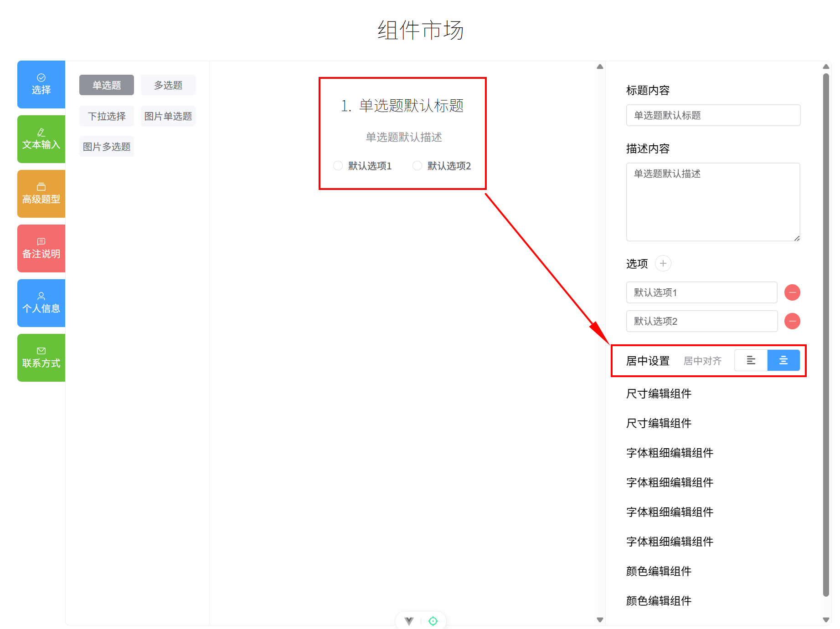Open the 文本输入 category tab
The image size is (840, 629).
[x=41, y=139]
